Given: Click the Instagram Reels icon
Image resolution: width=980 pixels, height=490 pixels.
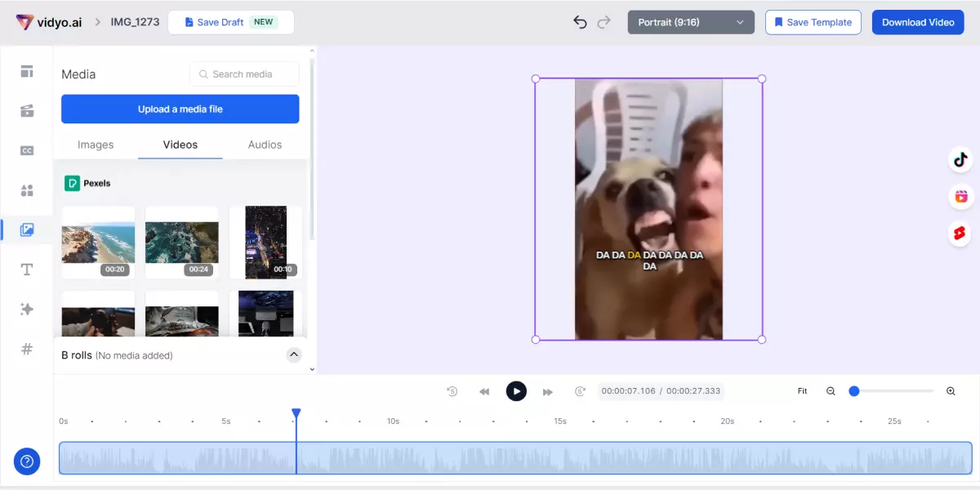Looking at the screenshot, I should coord(960,197).
